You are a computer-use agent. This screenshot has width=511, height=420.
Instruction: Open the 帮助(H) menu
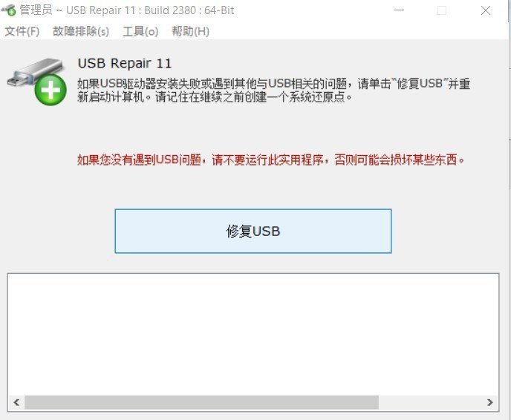tap(191, 32)
